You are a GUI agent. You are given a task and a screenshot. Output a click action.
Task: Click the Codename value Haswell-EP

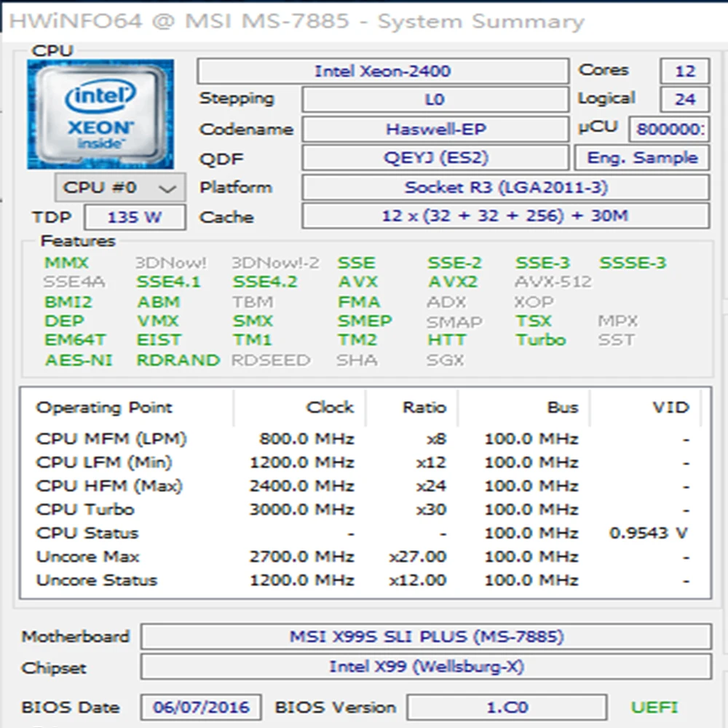(x=435, y=129)
